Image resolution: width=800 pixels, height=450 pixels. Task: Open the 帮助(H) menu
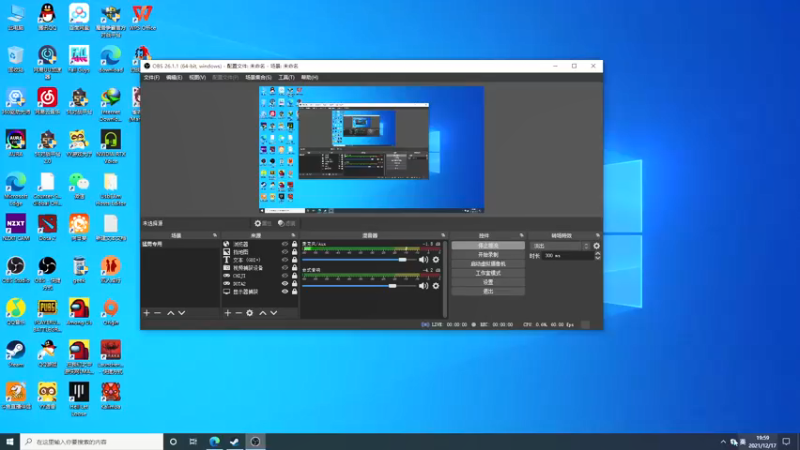[309, 78]
